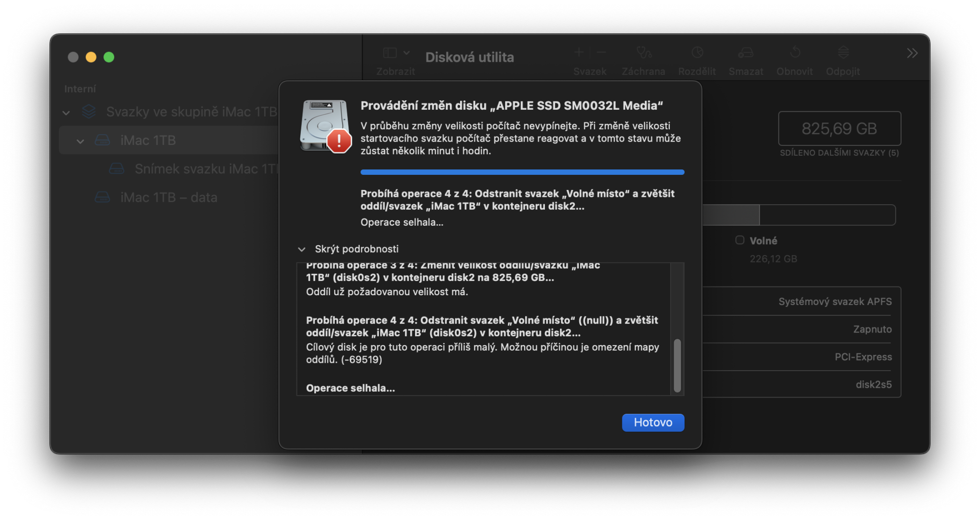
Task: Collapse the Svazky ve skupině iMac 1TB group
Action: (x=66, y=113)
